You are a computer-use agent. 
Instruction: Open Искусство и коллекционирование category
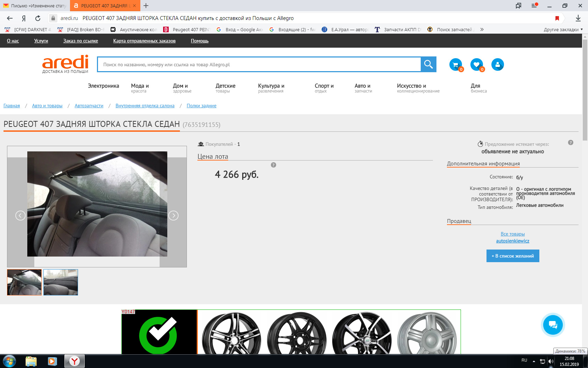click(x=418, y=88)
